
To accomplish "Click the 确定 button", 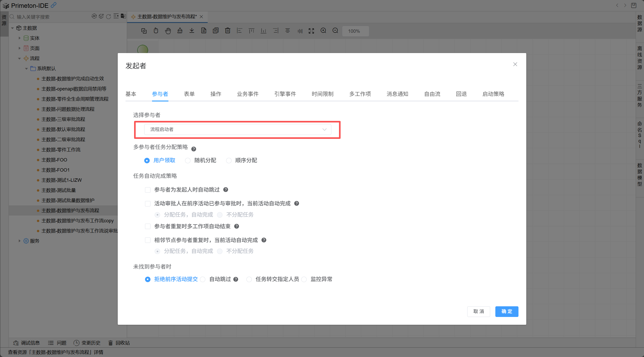I will pyautogui.click(x=507, y=311).
